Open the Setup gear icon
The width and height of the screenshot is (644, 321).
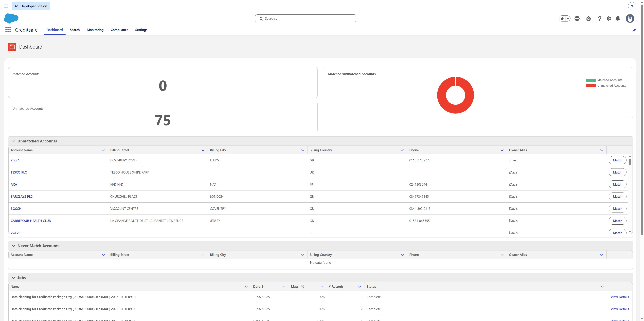[609, 18]
